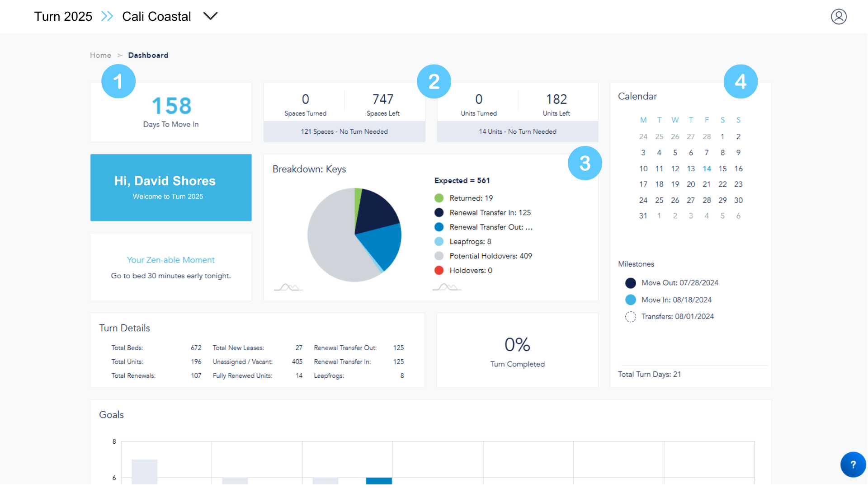Click tour marker number 3
The height and width of the screenshot is (488, 868).
click(x=585, y=163)
